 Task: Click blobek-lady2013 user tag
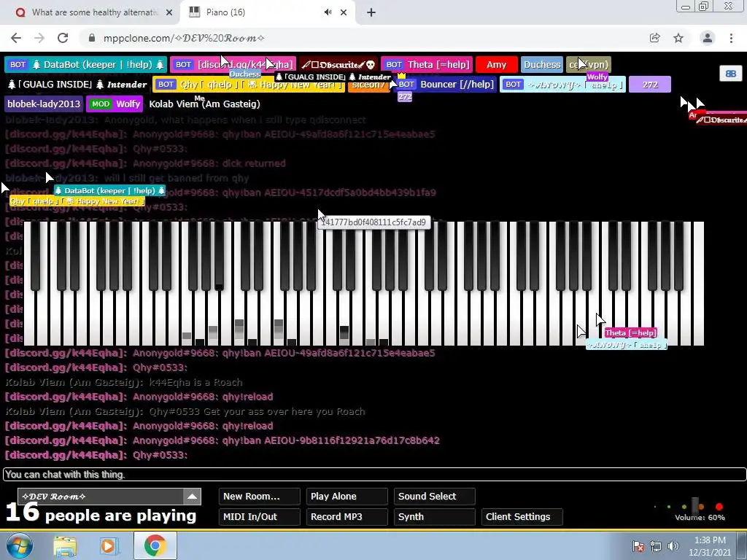(44, 104)
